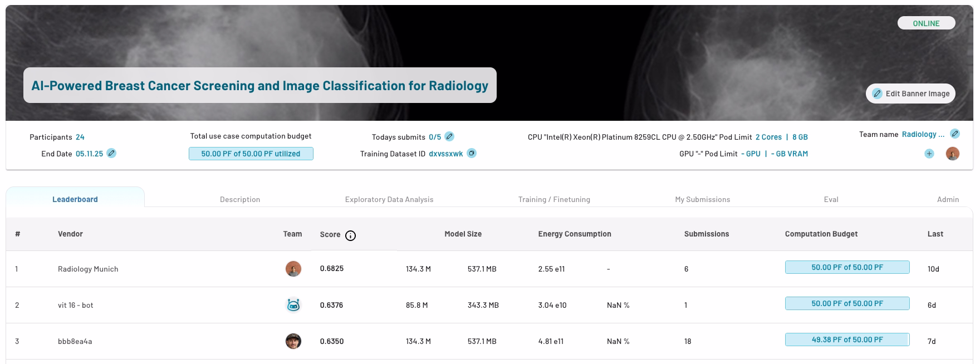Click the bbb8ea4a team avatar

(x=293, y=341)
